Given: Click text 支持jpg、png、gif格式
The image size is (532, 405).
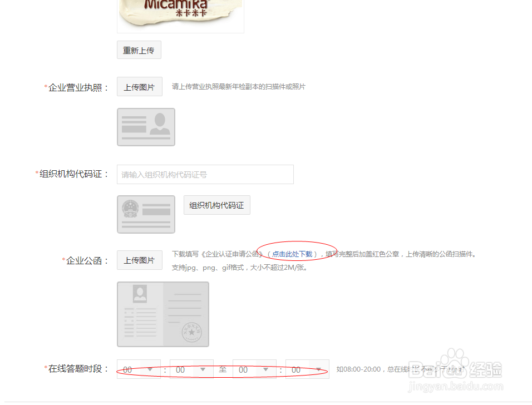Looking at the screenshot, I should (x=208, y=268).
